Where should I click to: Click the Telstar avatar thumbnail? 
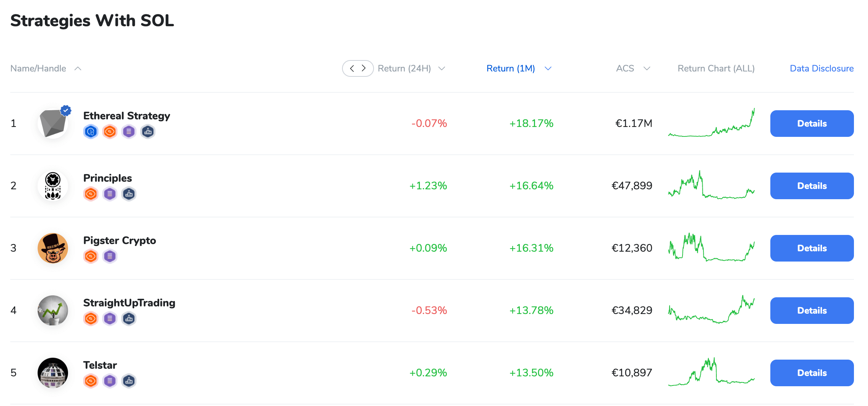coord(53,373)
